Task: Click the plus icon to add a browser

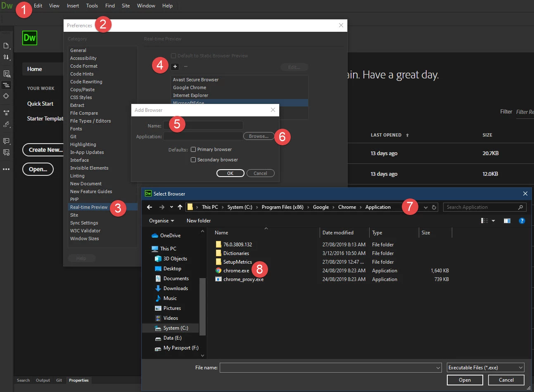Action: pyautogui.click(x=175, y=66)
